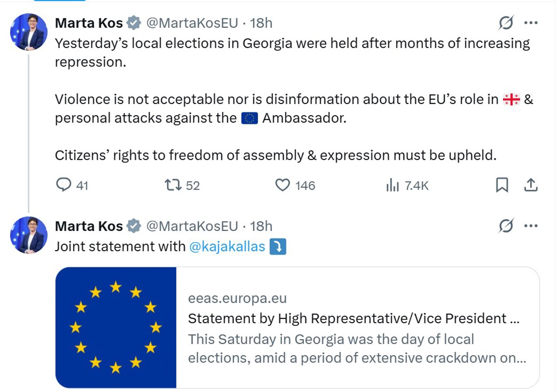The width and height of the screenshot is (558, 392).
Task: Like the Georgia elections tweet
Action: click(283, 186)
